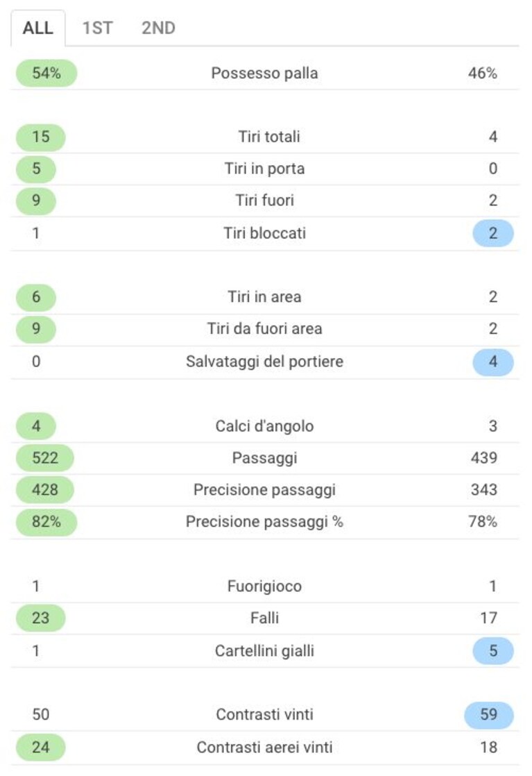Select the Possesso palla row label
Image resolution: width=532 pixels, height=776 pixels.
coord(264,74)
